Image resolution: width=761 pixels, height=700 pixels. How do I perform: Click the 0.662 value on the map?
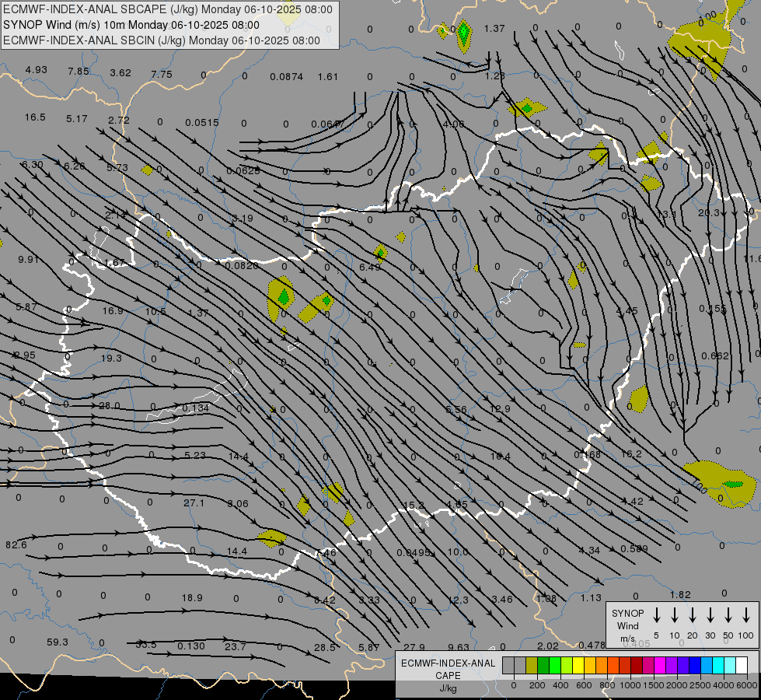715,355
